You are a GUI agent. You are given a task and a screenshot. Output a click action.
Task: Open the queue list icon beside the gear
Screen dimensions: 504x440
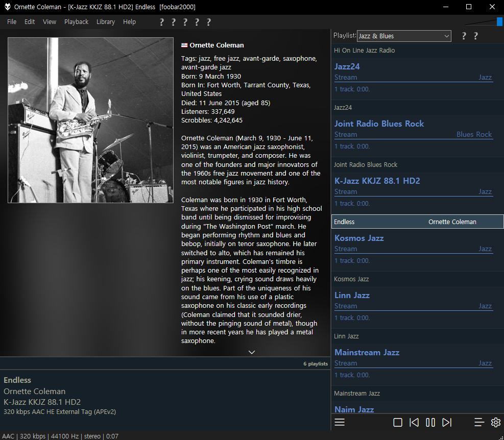479,422
